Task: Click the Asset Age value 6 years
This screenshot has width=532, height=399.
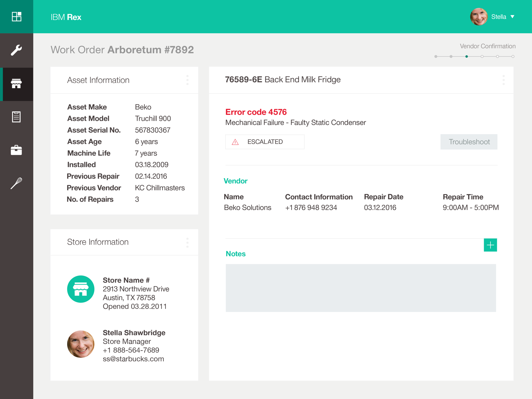Action: coord(146,142)
